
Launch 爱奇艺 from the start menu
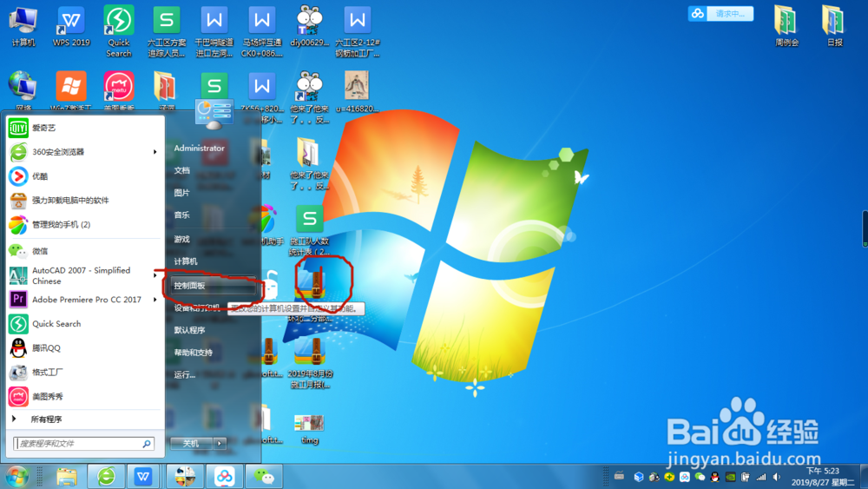click(x=85, y=128)
